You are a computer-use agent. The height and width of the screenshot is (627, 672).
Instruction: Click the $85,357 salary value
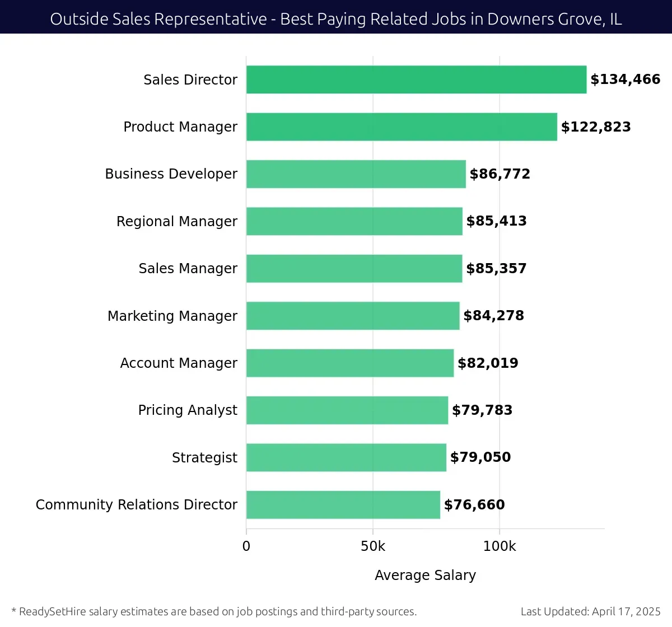tap(497, 269)
